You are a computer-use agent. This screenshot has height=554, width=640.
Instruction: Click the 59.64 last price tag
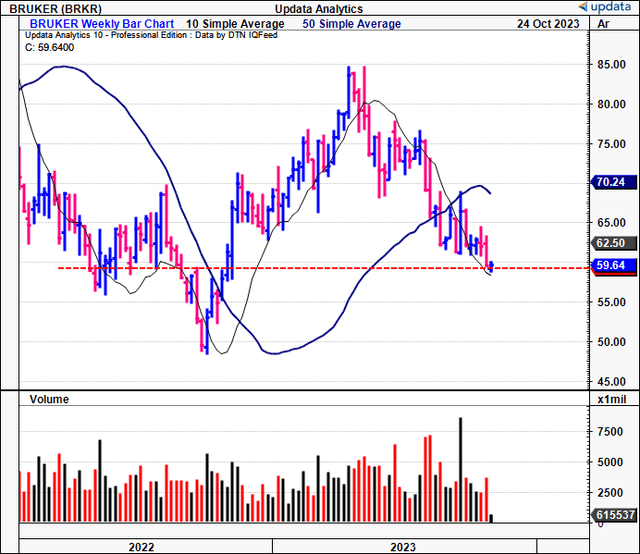coord(614,265)
